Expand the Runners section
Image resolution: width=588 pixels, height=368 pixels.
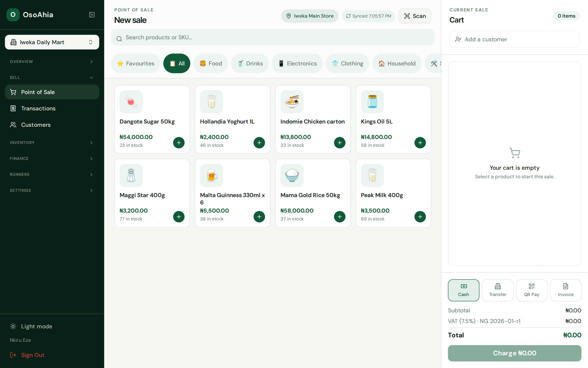pos(52,175)
